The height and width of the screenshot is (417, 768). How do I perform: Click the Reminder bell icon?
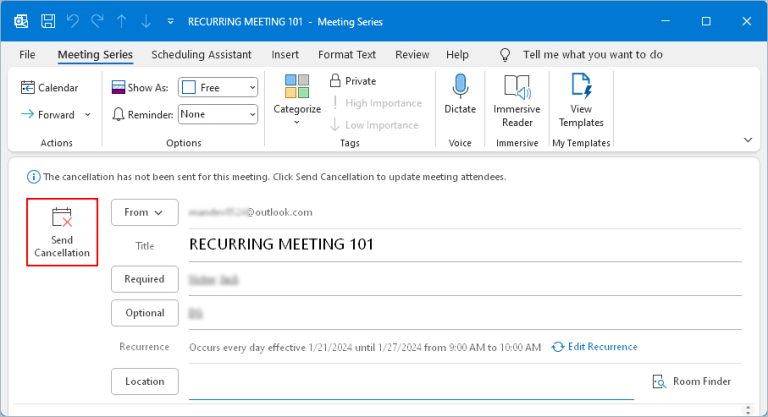click(x=118, y=114)
